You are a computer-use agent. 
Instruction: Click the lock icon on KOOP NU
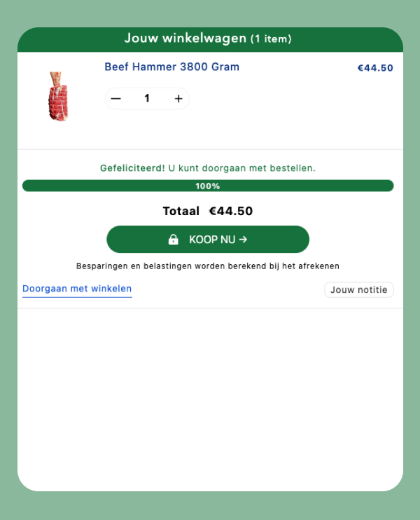[173, 240]
